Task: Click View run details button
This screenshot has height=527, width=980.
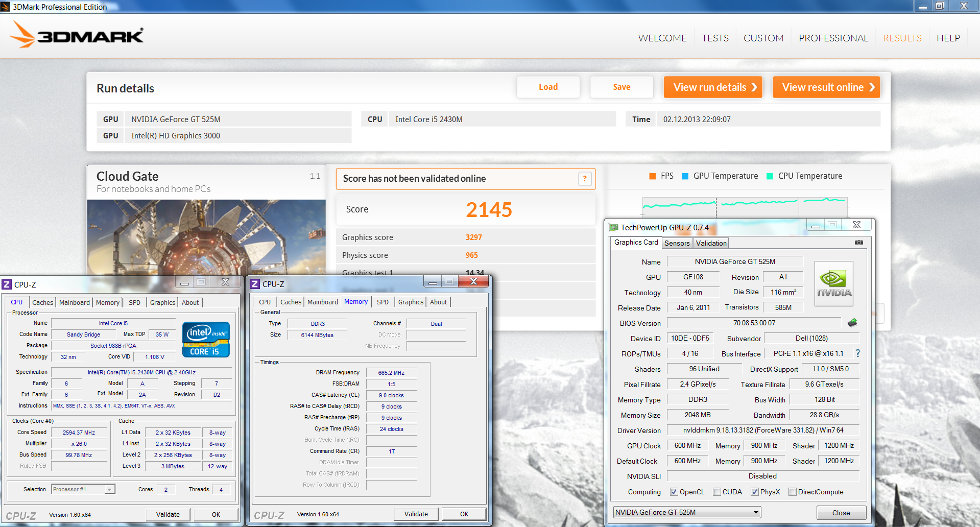Action: point(713,87)
